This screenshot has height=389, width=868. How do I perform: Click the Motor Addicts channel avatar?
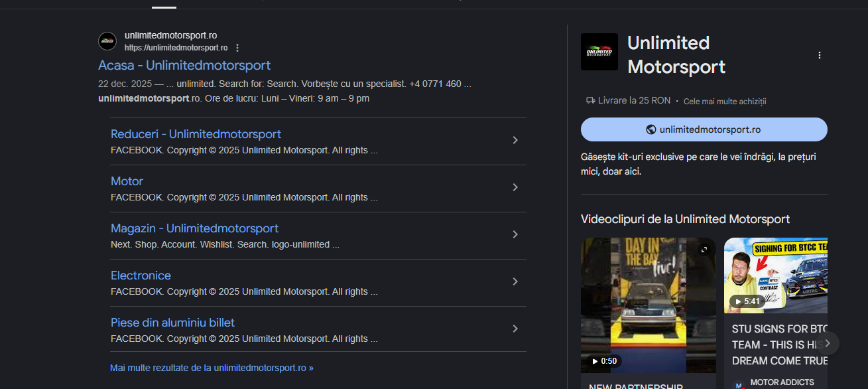coord(738,384)
